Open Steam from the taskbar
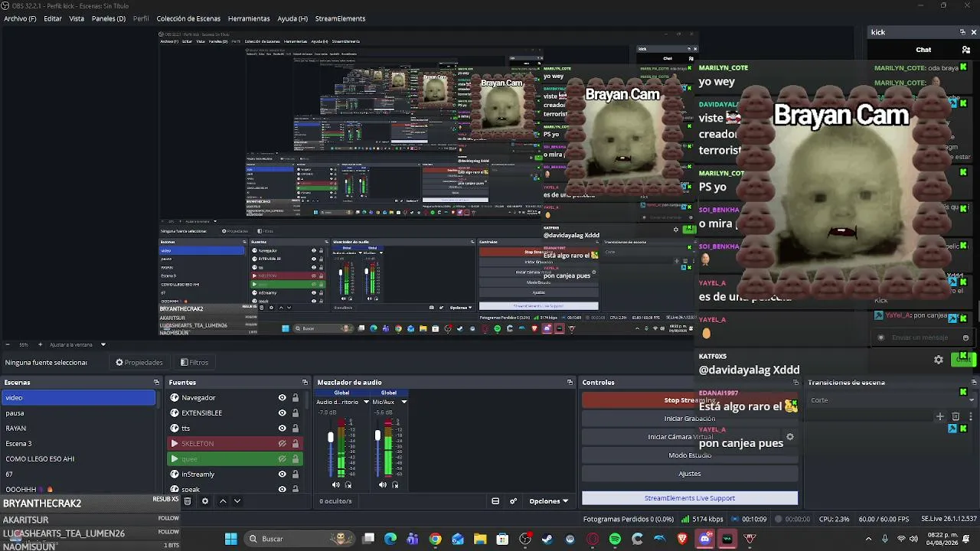The width and height of the screenshot is (980, 551). 547,539
